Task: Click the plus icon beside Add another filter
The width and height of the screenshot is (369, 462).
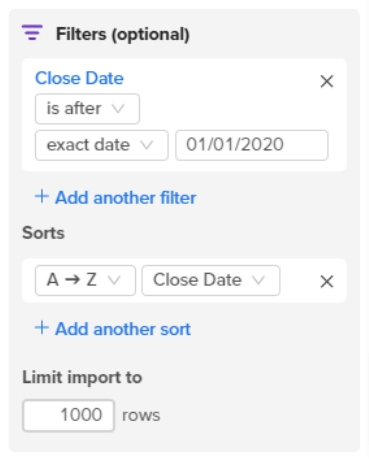Action: point(42,196)
